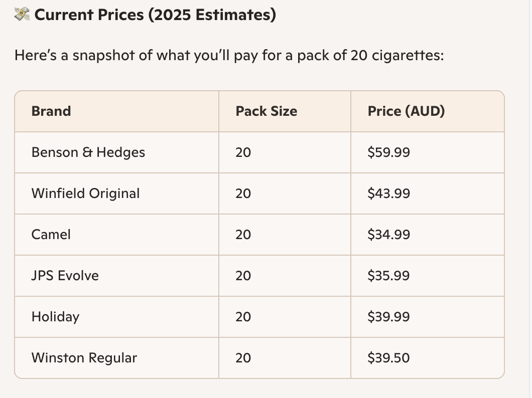Click the $59.99 price cell
This screenshot has height=398, width=532.
388,152
